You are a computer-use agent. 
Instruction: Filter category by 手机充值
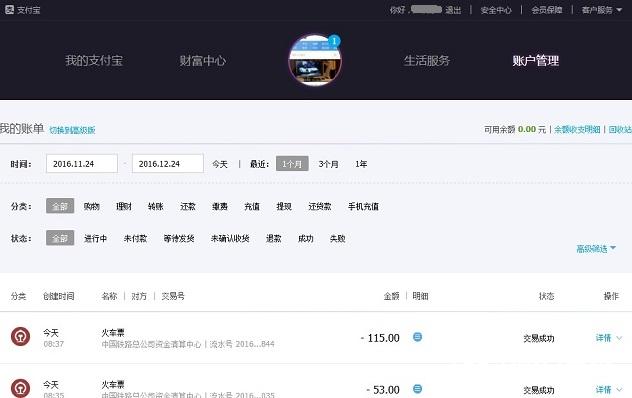click(363, 206)
